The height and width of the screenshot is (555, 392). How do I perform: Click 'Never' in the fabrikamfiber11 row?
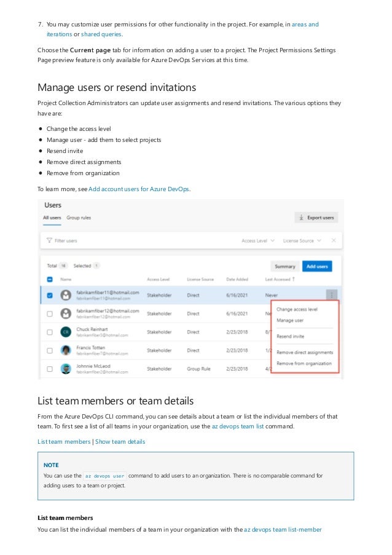click(x=272, y=295)
